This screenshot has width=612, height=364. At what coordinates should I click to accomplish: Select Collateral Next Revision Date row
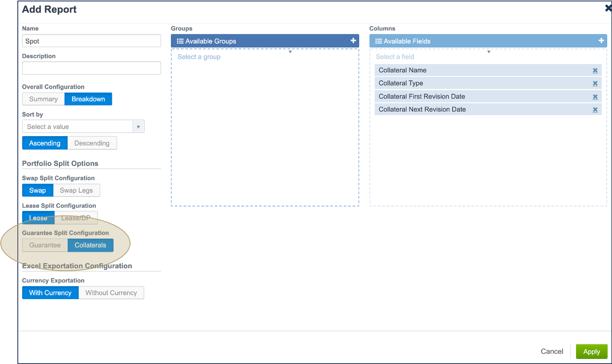coord(488,109)
